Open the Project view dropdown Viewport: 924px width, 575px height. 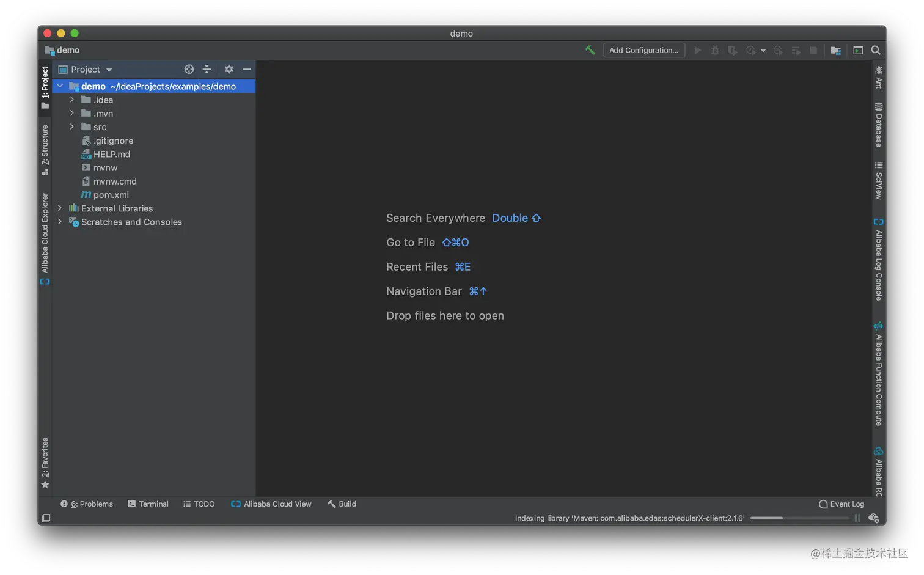(x=109, y=70)
